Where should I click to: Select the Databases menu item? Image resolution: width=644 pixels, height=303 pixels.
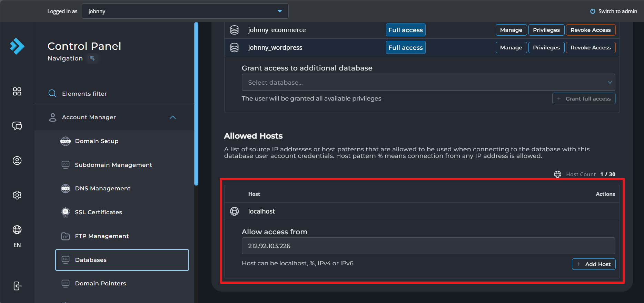coord(122,260)
